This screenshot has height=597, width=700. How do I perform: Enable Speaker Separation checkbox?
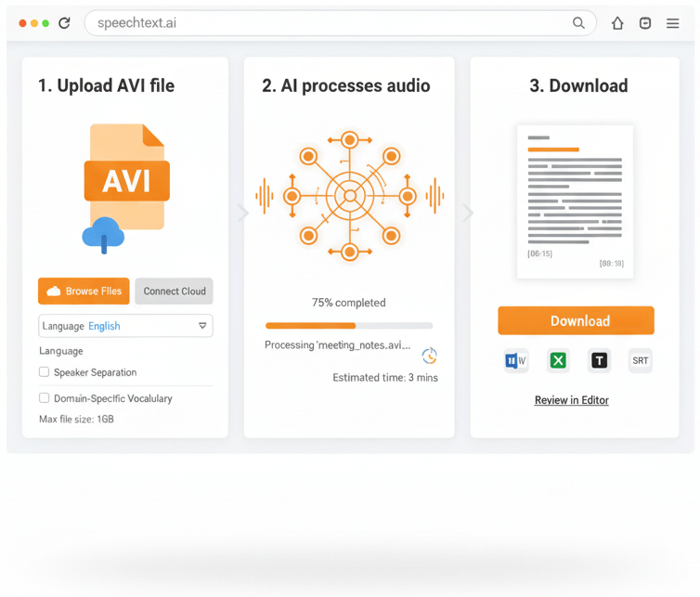coord(44,372)
